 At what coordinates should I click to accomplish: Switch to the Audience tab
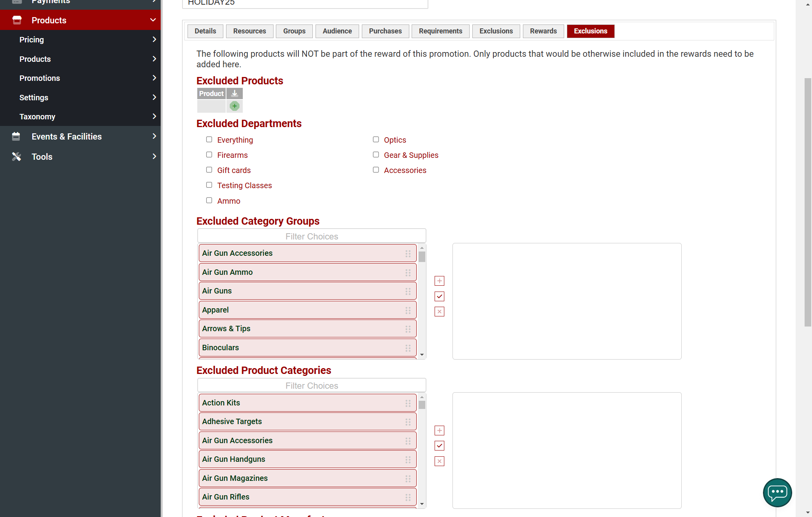tap(337, 31)
